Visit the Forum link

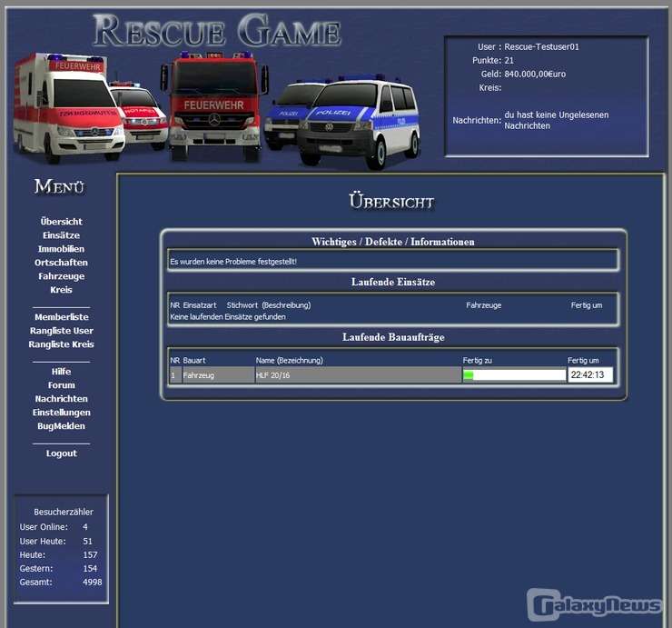point(61,385)
